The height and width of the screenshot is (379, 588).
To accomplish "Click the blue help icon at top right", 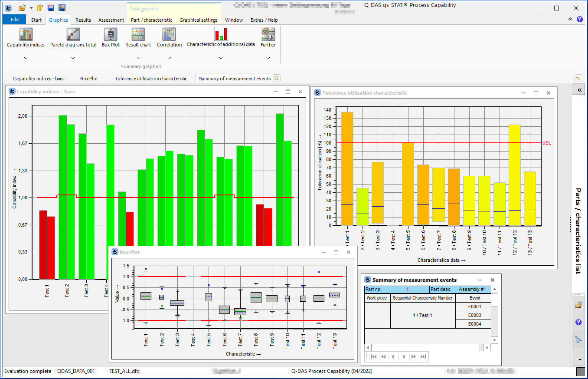I will pyautogui.click(x=580, y=20).
